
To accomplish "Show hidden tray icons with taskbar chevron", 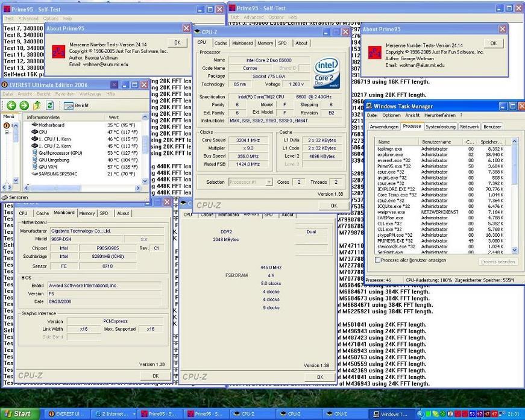I will tap(420, 414).
